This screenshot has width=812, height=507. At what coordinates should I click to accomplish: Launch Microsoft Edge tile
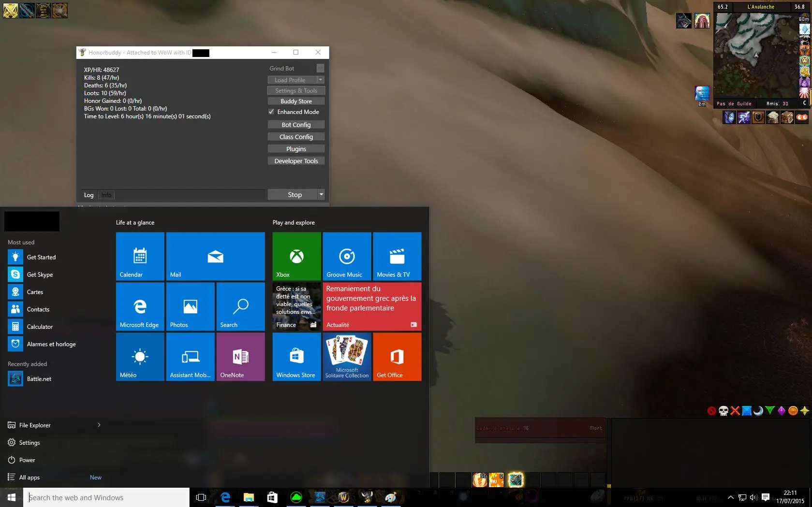click(x=140, y=306)
